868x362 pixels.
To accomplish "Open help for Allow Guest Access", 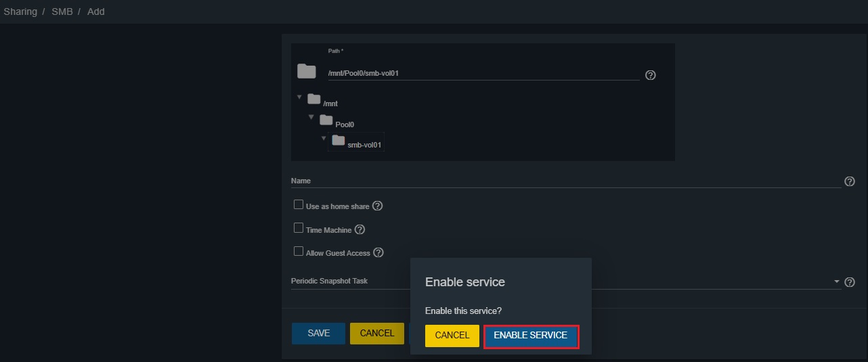I will coord(378,252).
